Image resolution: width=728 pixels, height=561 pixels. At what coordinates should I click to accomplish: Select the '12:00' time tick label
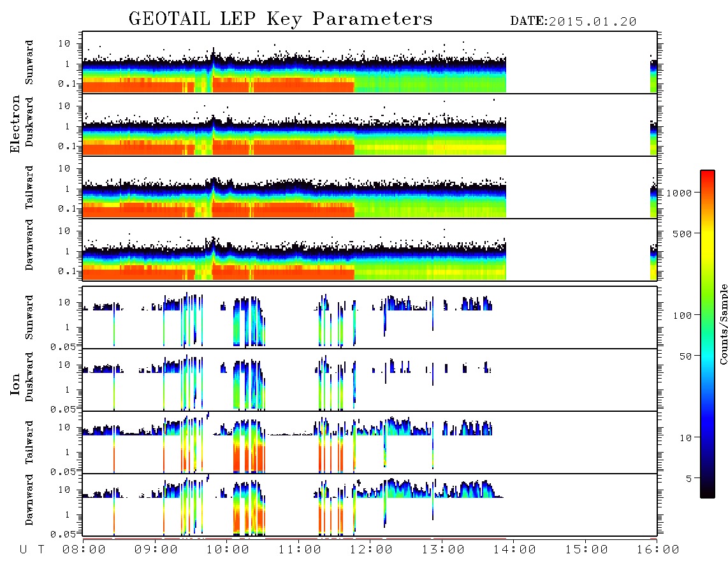pos(372,550)
